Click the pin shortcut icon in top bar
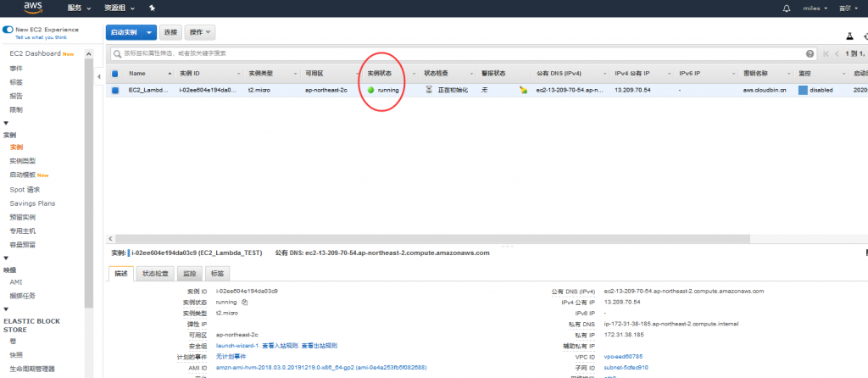 pos(152,8)
